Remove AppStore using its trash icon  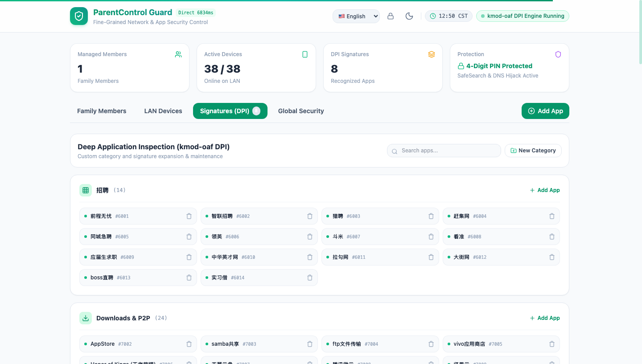pos(189,344)
